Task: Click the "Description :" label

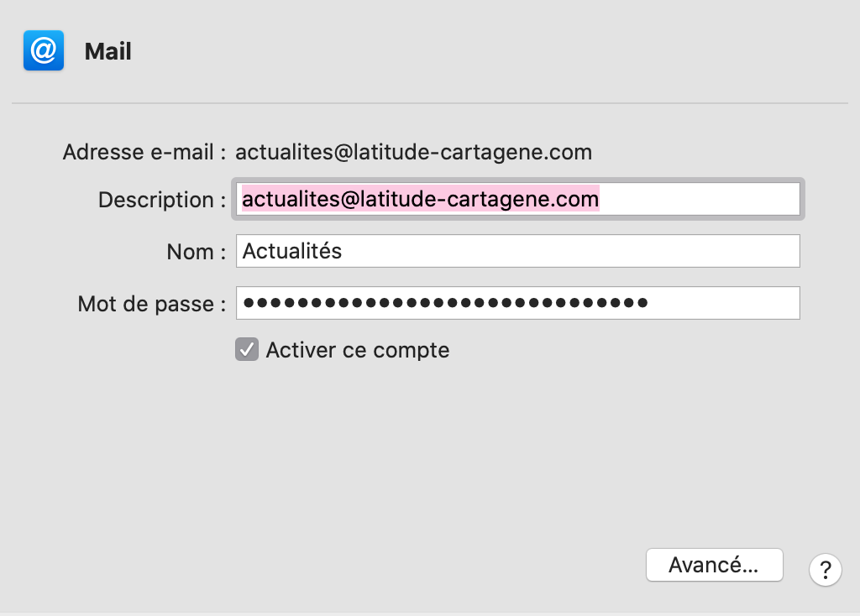Action: (162, 201)
